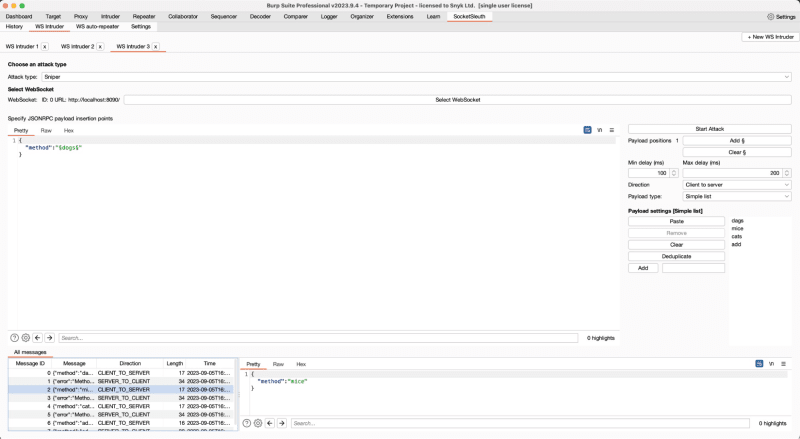800x439 pixels.
Task: Click the Add payload button
Action: pos(643,268)
